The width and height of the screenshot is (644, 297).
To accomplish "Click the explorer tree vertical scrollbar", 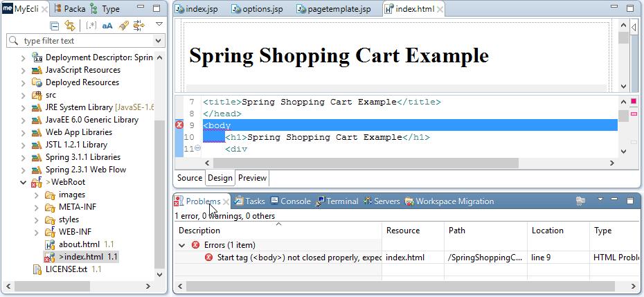I will click(x=159, y=193).
